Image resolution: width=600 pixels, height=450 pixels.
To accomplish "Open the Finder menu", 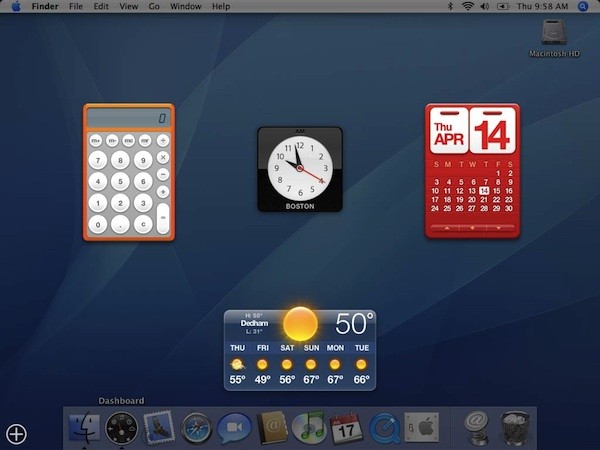I will pyautogui.click(x=45, y=7).
